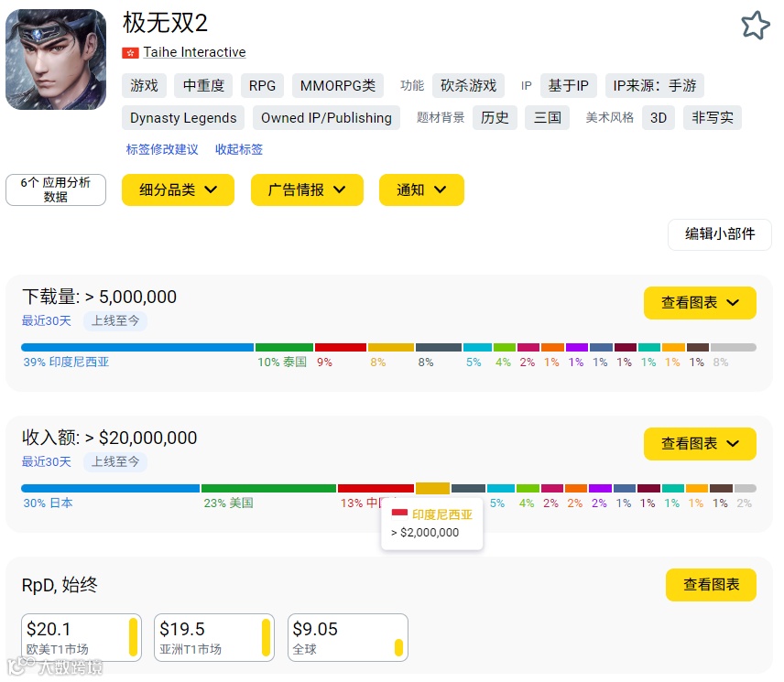
Task: Click the 下载量 > 5,000,000 heading
Action: pyautogui.click(x=99, y=297)
